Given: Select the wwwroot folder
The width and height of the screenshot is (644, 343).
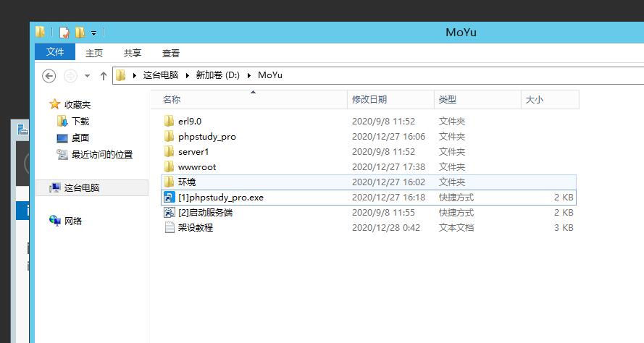Looking at the screenshot, I should 196,167.
